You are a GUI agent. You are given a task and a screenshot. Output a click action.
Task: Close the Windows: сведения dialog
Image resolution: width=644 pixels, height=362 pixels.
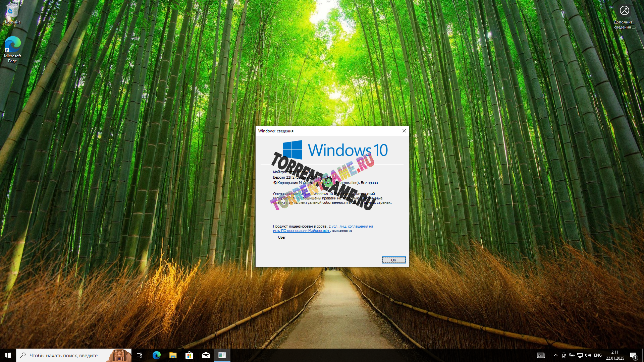[404, 131]
